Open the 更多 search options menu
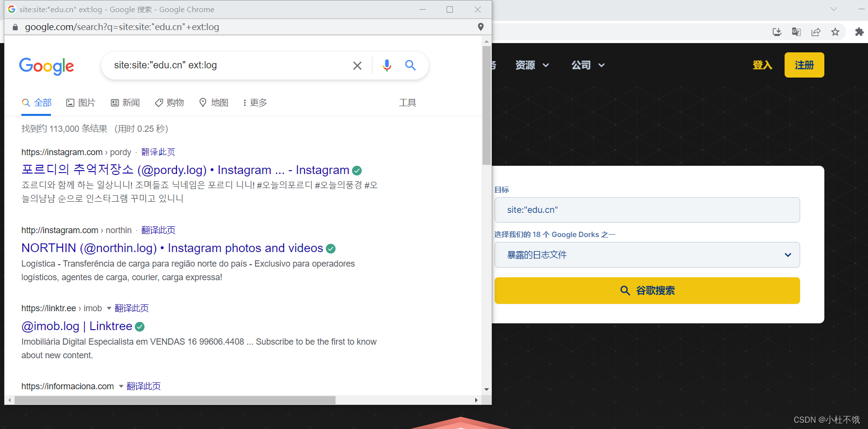 click(x=255, y=103)
